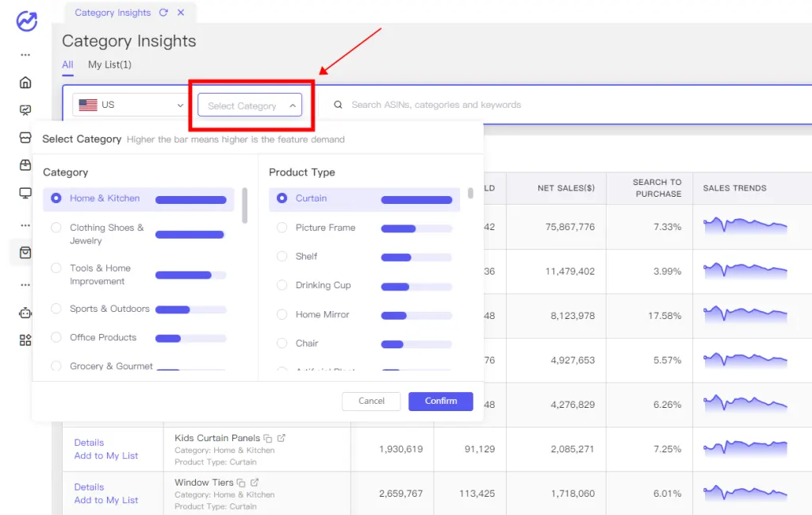The width and height of the screenshot is (812, 515).
Task: Click the app logo icon
Action: click(26, 21)
